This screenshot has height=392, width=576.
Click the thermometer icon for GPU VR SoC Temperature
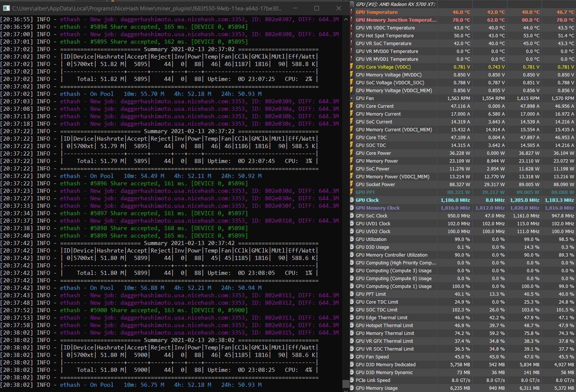352,43
